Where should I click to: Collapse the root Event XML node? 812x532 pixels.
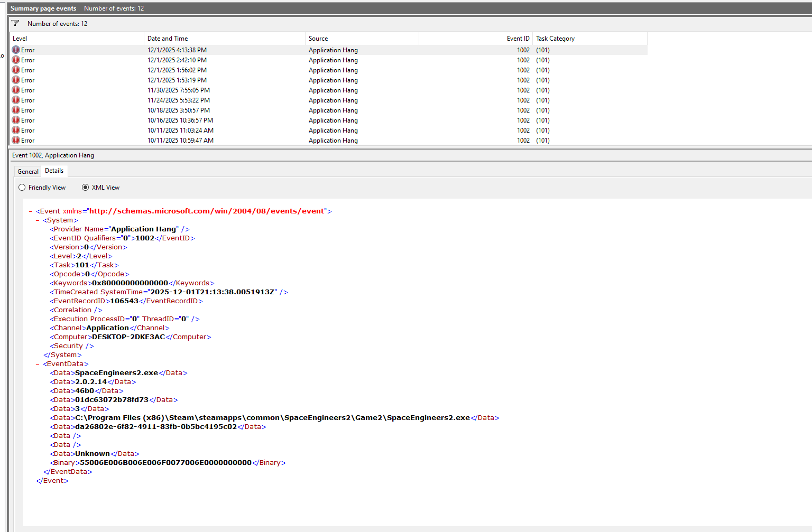(31, 211)
